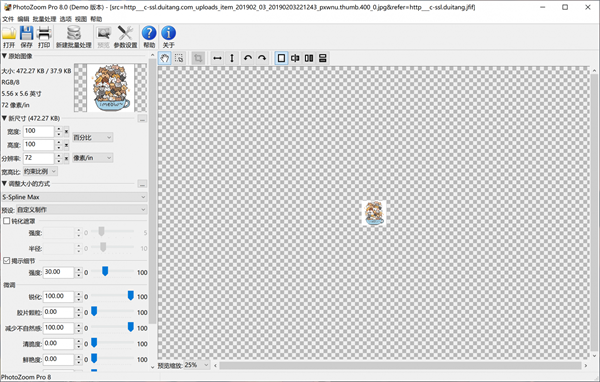Enable the 锐化遮罩 checkbox
Image resolution: width=600 pixels, height=382 pixels.
click(7, 221)
